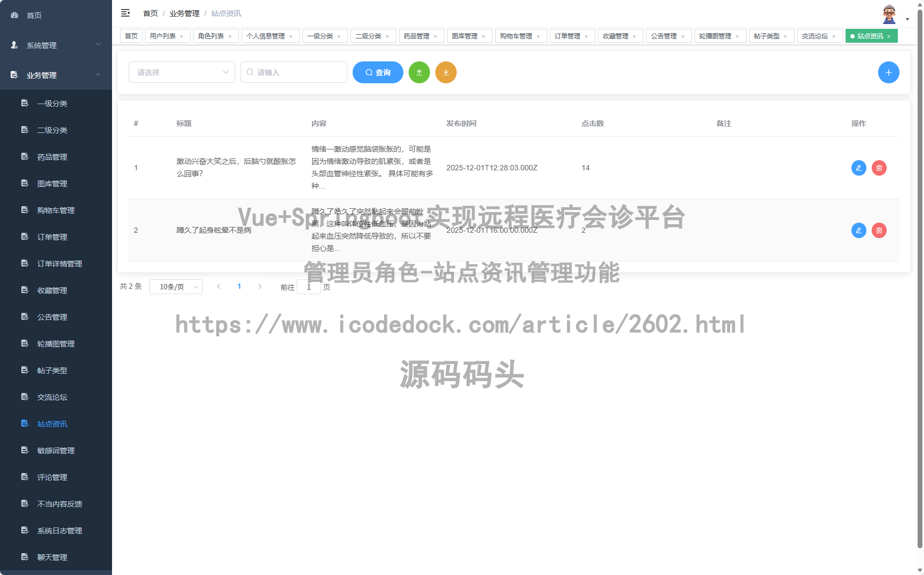The image size is (924, 575).
Task: Click the orange download/export icon button
Action: [446, 72]
